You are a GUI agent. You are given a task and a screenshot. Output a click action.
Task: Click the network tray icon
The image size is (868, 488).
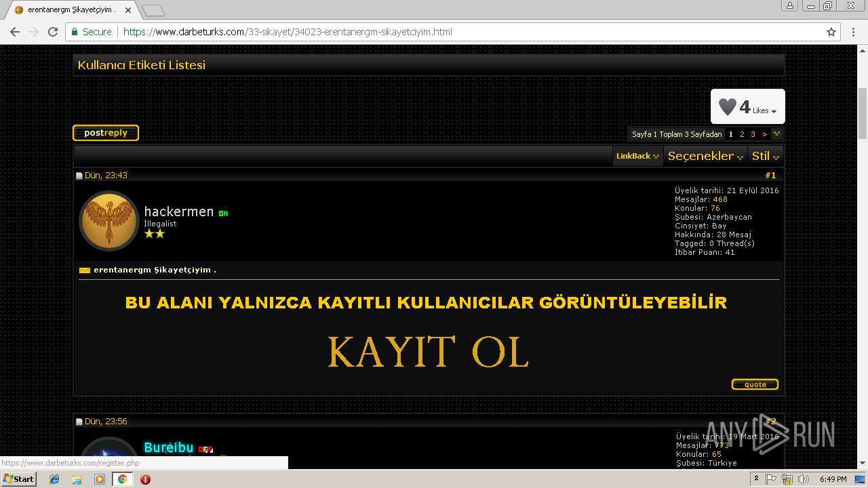pos(787,479)
